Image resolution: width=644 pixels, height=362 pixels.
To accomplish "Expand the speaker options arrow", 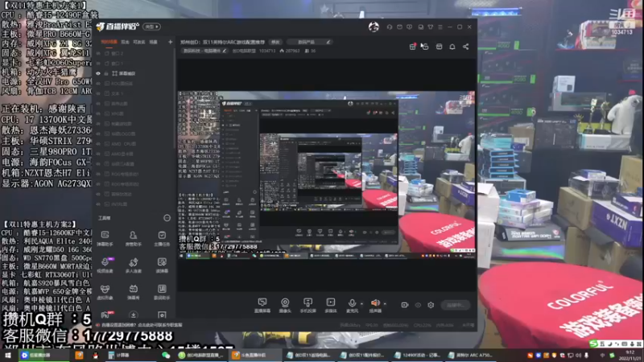I will click(x=385, y=304).
